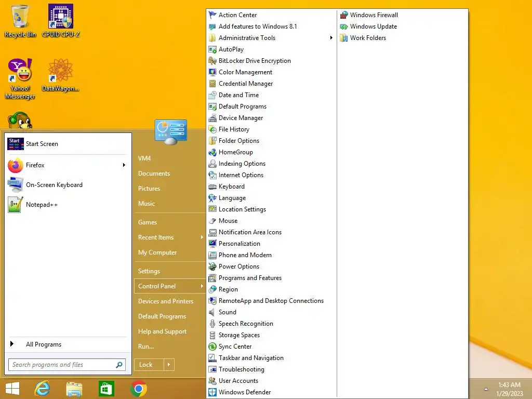Expand the Control Panel submenu arrow
The height and width of the screenshot is (399, 532).
[202, 286]
